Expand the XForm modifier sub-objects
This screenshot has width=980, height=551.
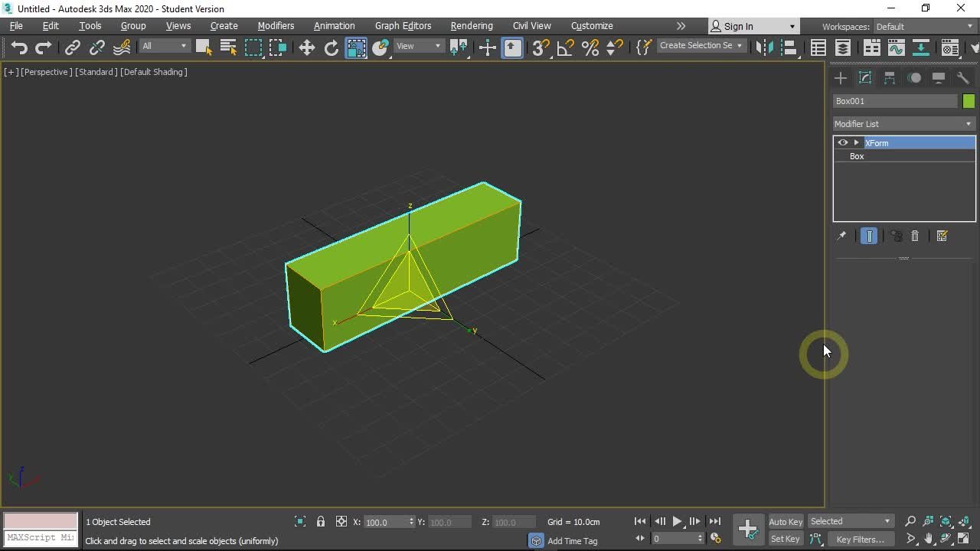[856, 143]
